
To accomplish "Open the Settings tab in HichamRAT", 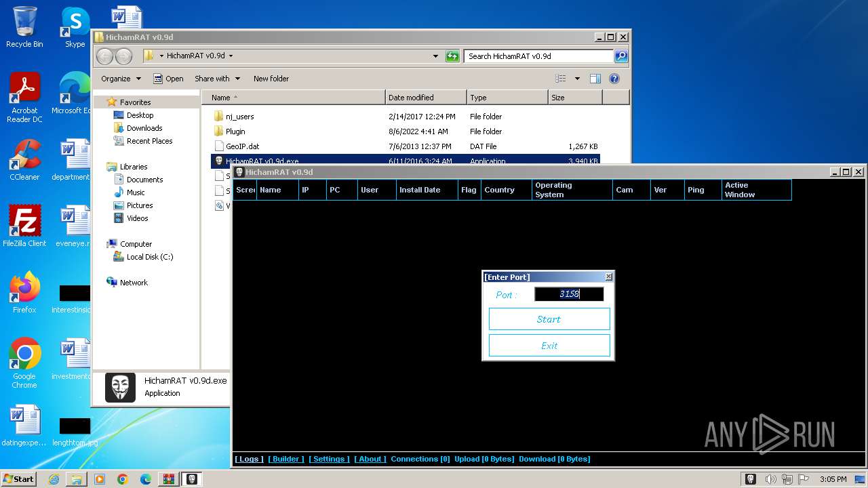I will coord(329,459).
